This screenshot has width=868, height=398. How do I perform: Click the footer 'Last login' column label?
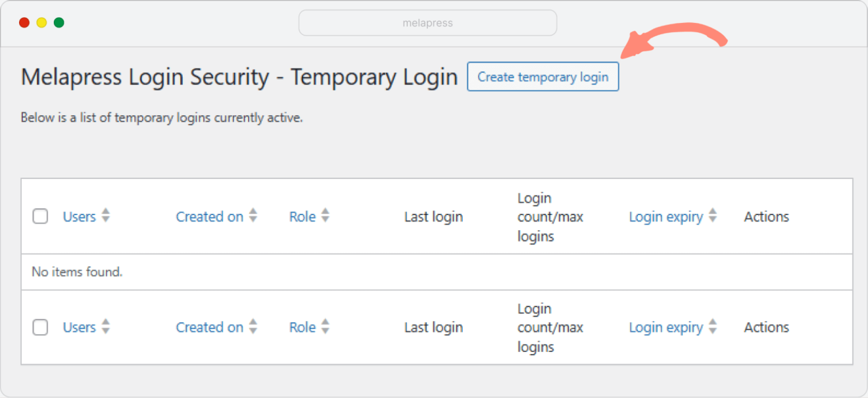[433, 327]
